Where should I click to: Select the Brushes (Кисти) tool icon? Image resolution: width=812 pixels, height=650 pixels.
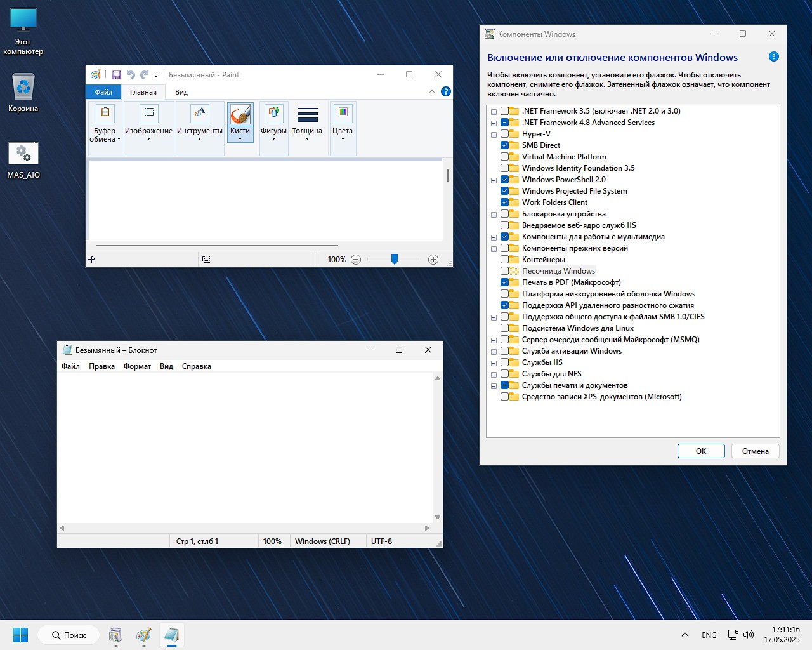240,114
